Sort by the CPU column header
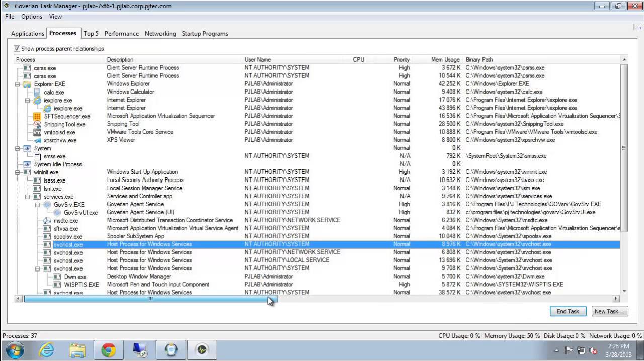The width and height of the screenshot is (644, 361). tap(359, 59)
